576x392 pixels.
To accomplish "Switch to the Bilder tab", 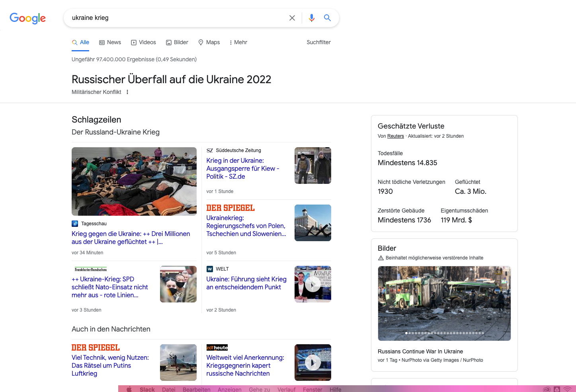I will click(177, 42).
